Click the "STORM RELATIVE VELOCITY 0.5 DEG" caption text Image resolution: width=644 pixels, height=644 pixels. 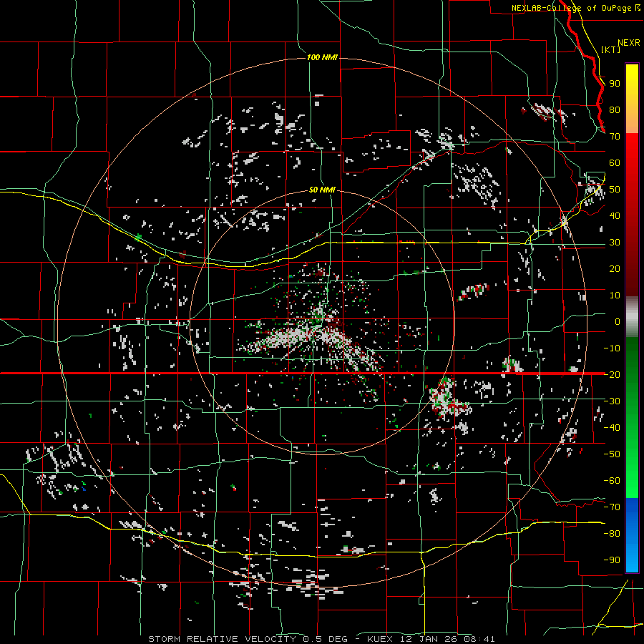248,639
